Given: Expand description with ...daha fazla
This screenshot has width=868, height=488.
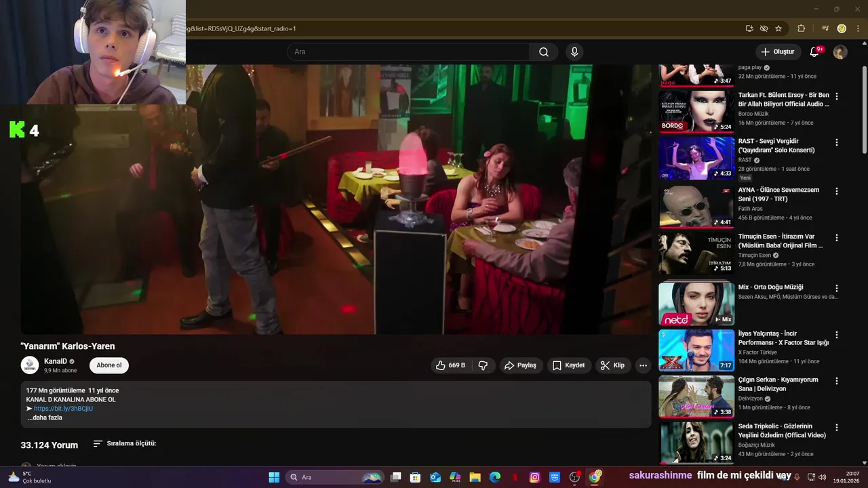Looking at the screenshot, I should point(45,418).
